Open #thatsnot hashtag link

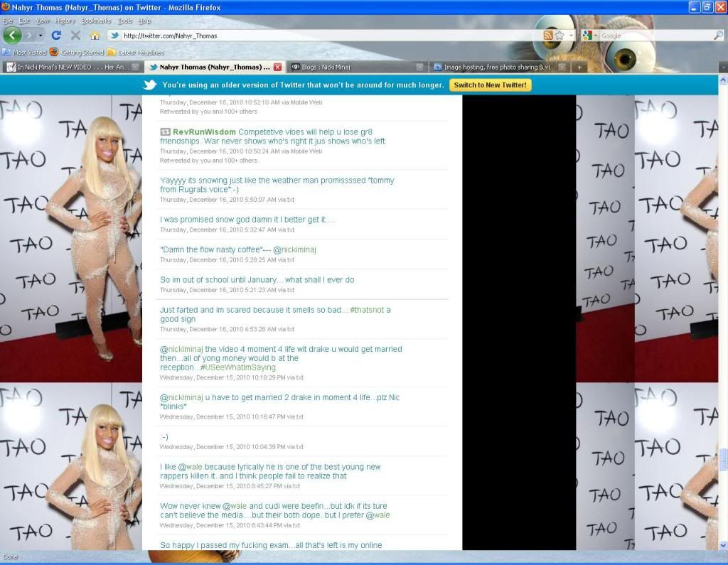367,310
